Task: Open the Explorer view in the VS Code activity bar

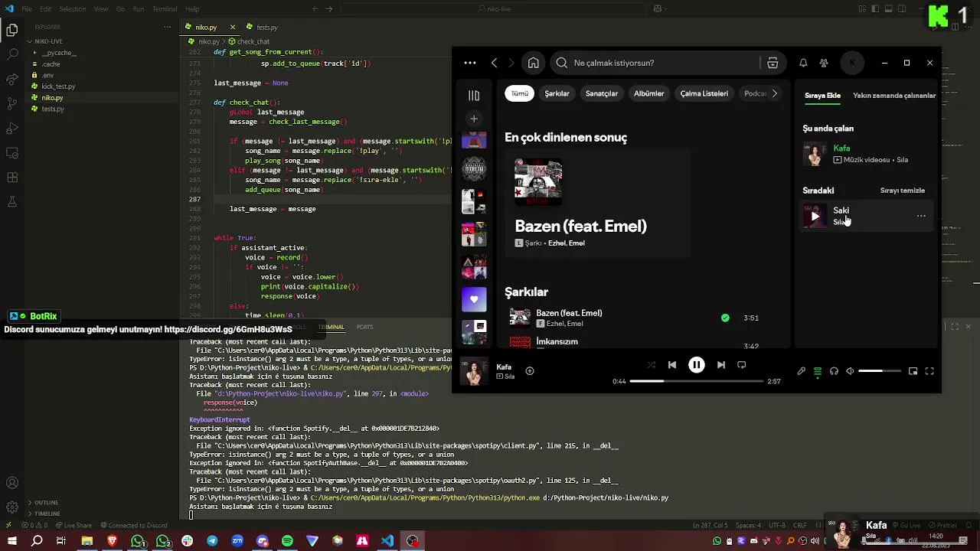Action: tap(12, 31)
